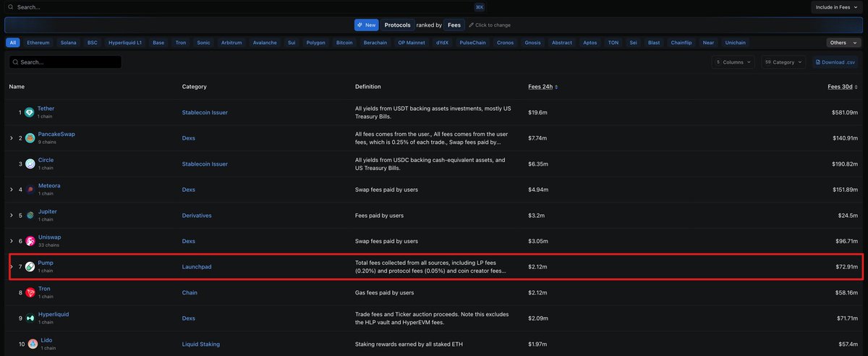Click the Tether protocol logo icon
The height and width of the screenshot is (356, 868).
[x=30, y=112]
